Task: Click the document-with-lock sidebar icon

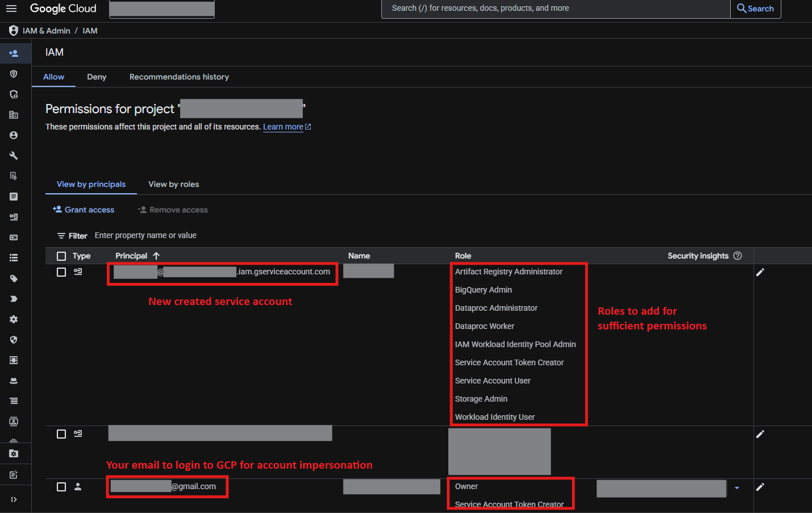Action: pyautogui.click(x=14, y=176)
